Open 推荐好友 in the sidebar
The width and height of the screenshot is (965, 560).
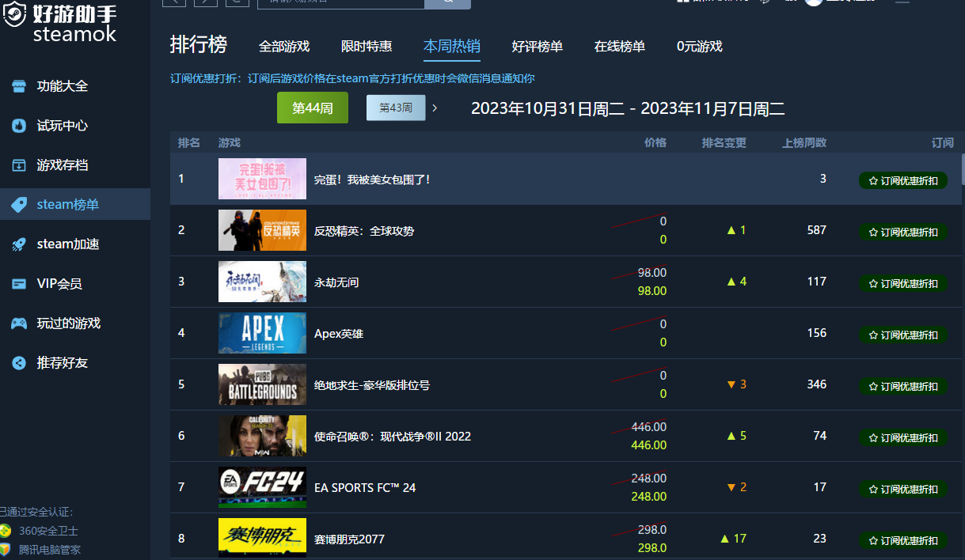(62, 363)
